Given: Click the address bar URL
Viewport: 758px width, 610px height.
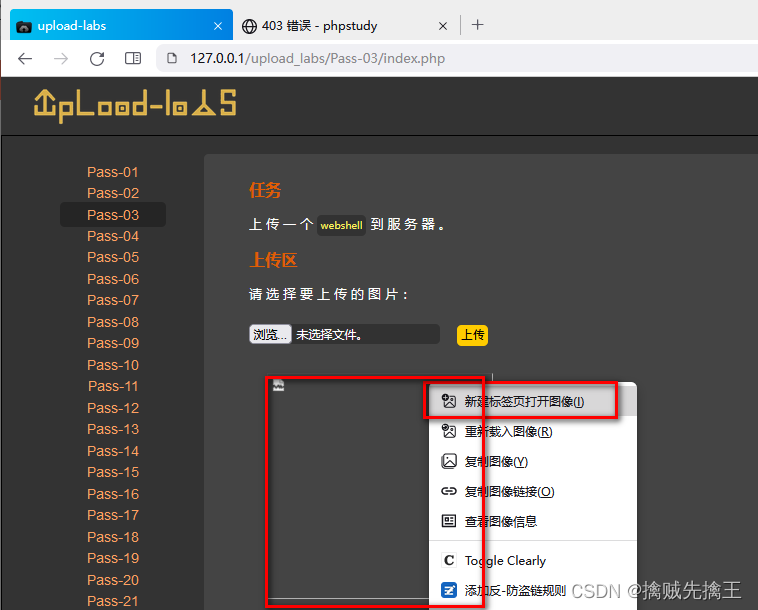Looking at the screenshot, I should point(317,58).
